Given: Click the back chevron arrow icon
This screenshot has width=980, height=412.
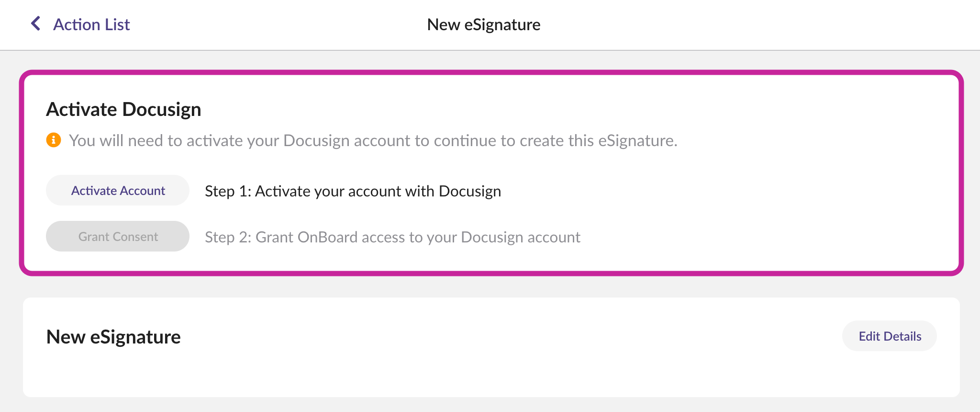Looking at the screenshot, I should tap(36, 23).
